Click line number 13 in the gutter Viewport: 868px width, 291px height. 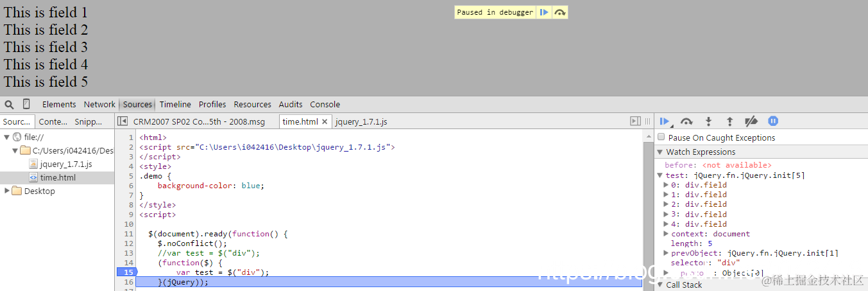tap(129, 253)
